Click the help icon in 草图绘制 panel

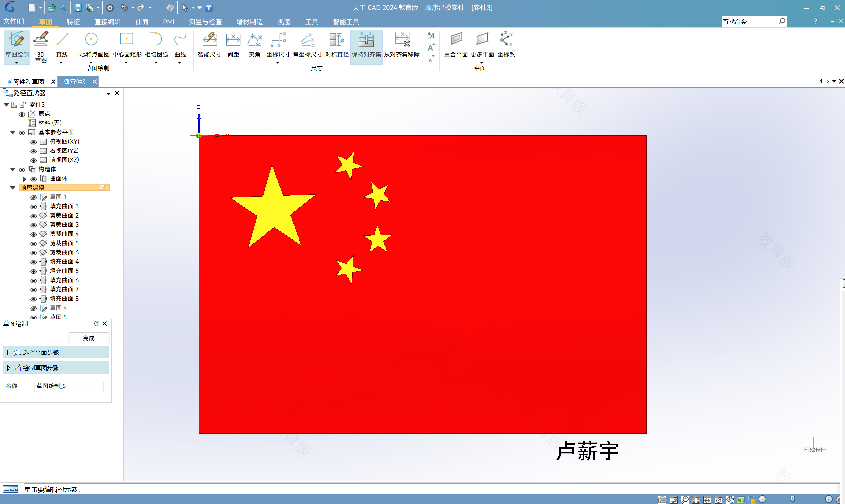[x=97, y=324]
